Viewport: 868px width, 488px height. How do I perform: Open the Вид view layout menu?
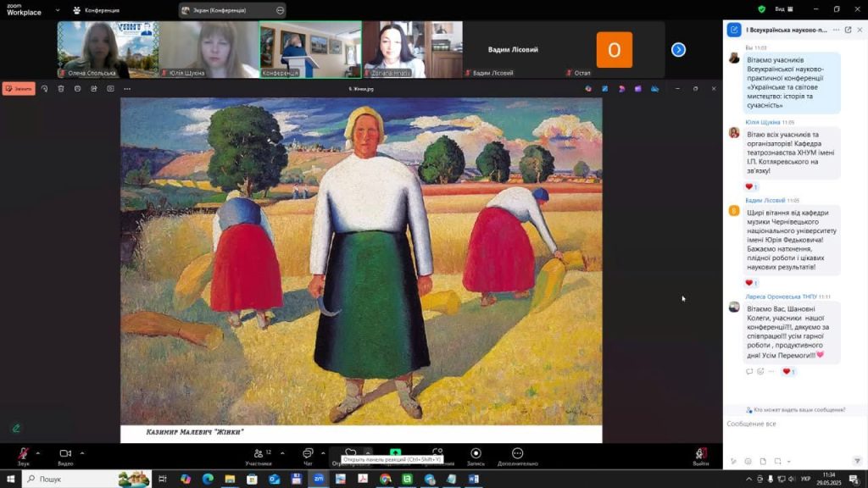click(784, 9)
